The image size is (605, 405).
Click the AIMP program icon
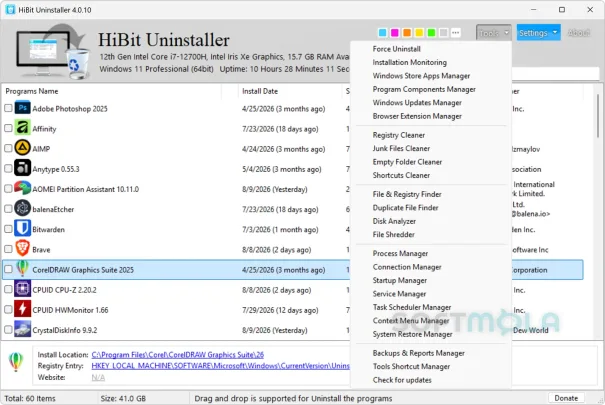22,148
